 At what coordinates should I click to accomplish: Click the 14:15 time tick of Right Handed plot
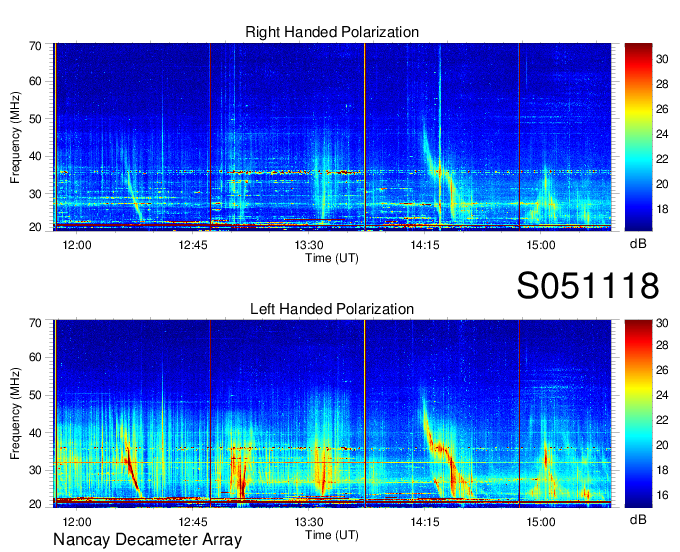tap(425, 245)
